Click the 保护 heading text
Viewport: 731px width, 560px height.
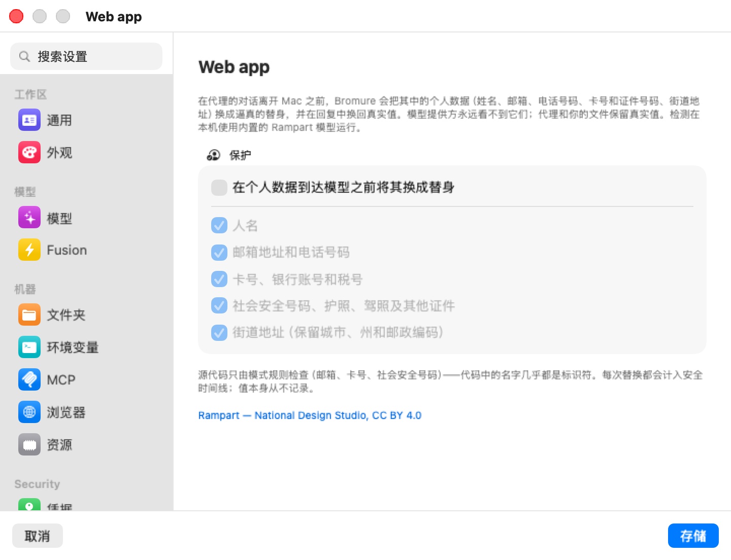coord(240,155)
